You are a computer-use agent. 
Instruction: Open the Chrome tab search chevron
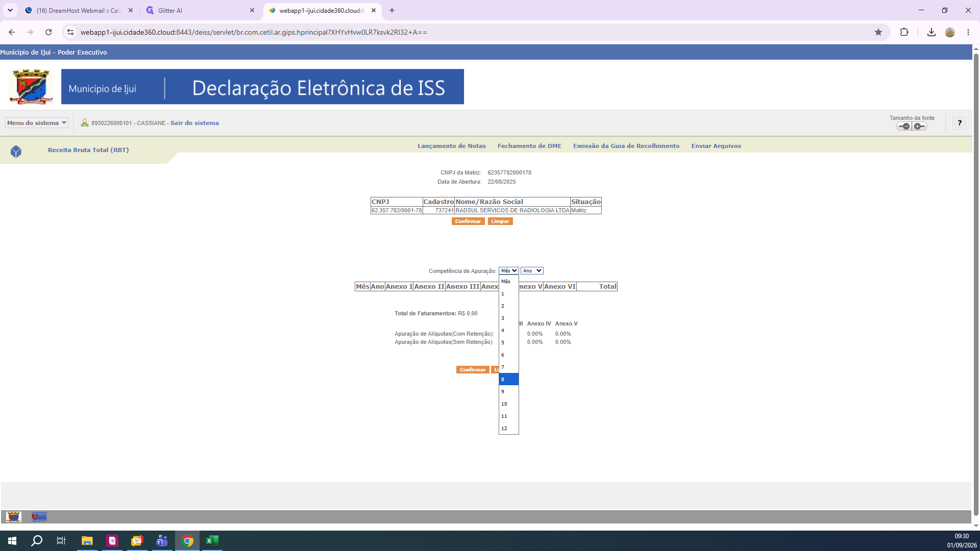(x=10, y=10)
